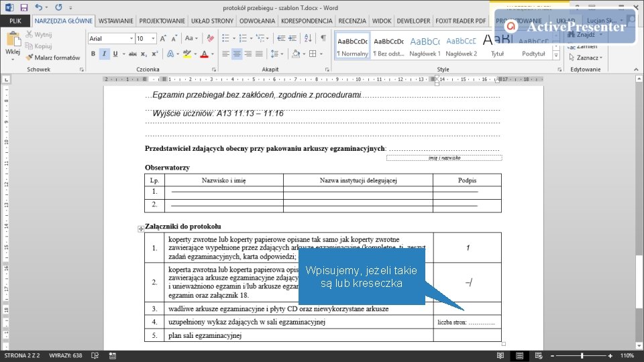This screenshot has height=362, width=644.
Task: Open the font size 10 dropdown
Action: point(153,39)
